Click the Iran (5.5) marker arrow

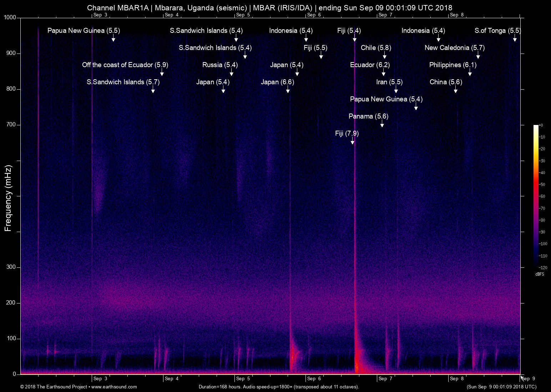[x=396, y=89]
